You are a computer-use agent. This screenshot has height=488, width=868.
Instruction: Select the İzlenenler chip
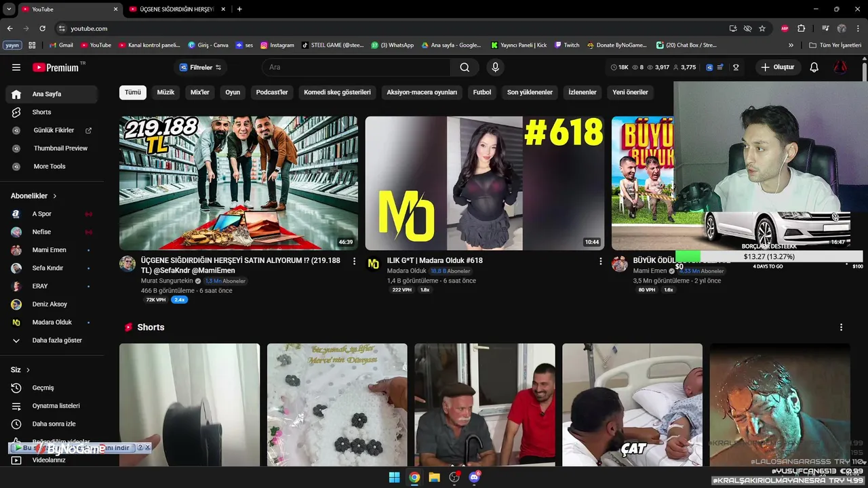pyautogui.click(x=583, y=92)
